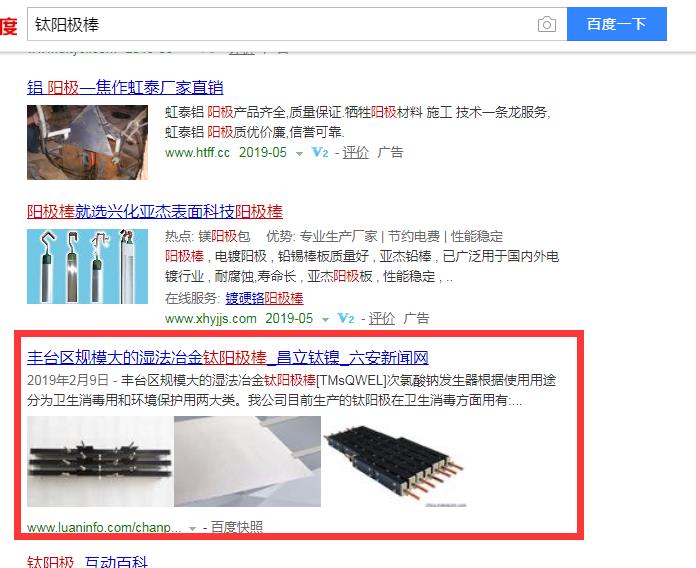Click the camera image search icon
696x568 pixels.
[x=546, y=24]
